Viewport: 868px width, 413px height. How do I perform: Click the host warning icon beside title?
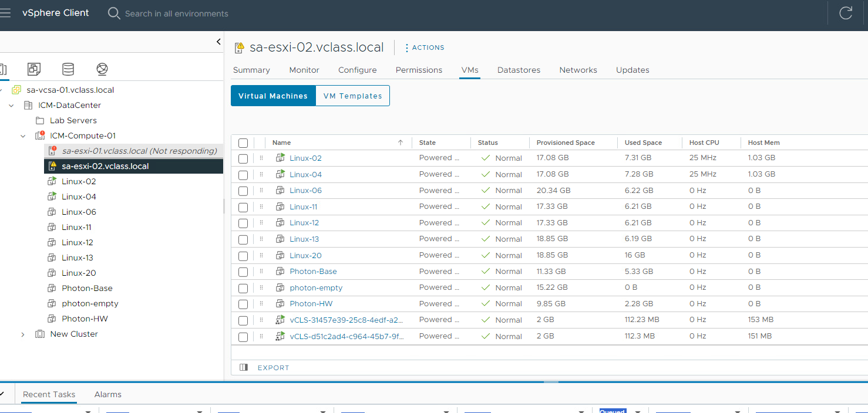(x=239, y=48)
